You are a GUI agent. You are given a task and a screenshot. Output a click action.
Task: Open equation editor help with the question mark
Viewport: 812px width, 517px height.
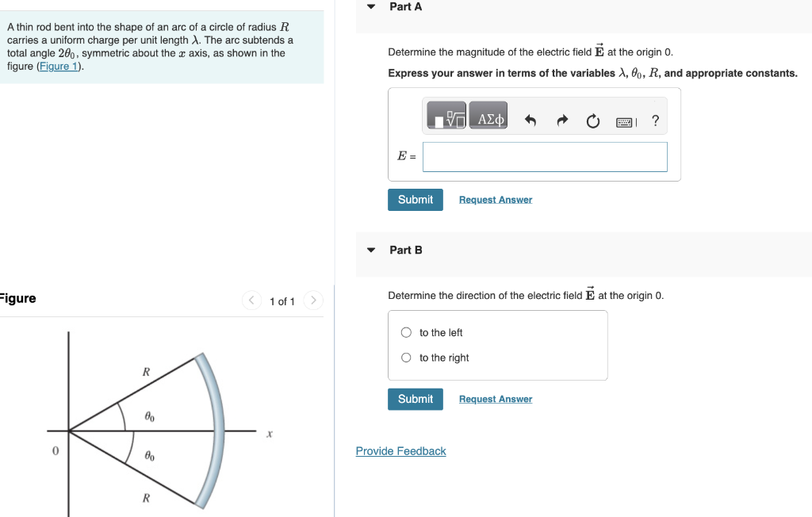[654, 121]
